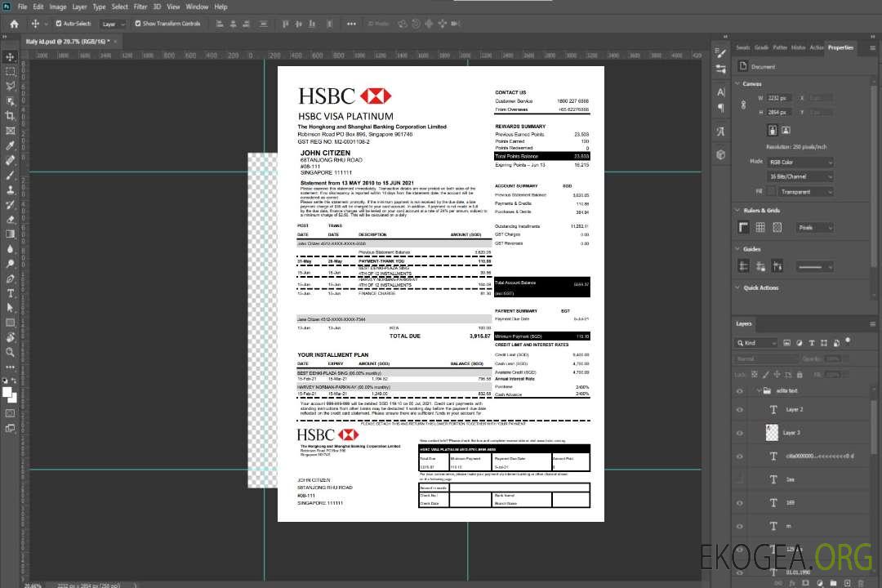This screenshot has height=588, width=882.
Task: Click the Home icon in the options bar
Action: [x=14, y=24]
